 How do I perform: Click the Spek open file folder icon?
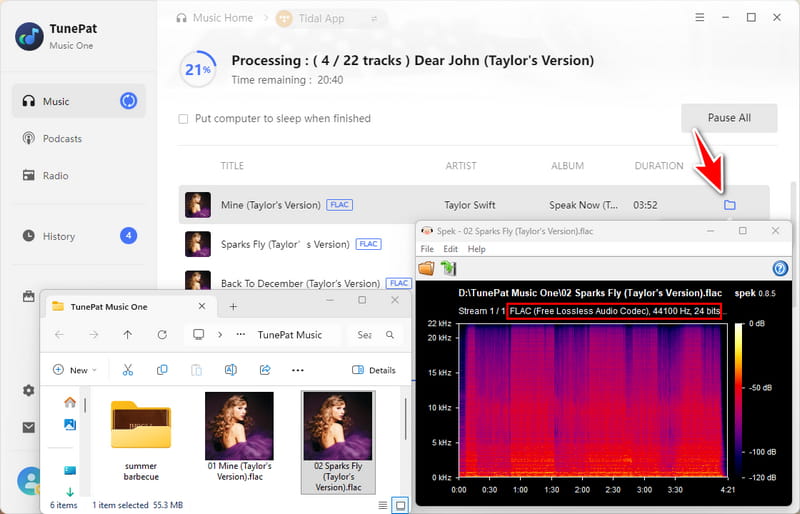point(427,268)
